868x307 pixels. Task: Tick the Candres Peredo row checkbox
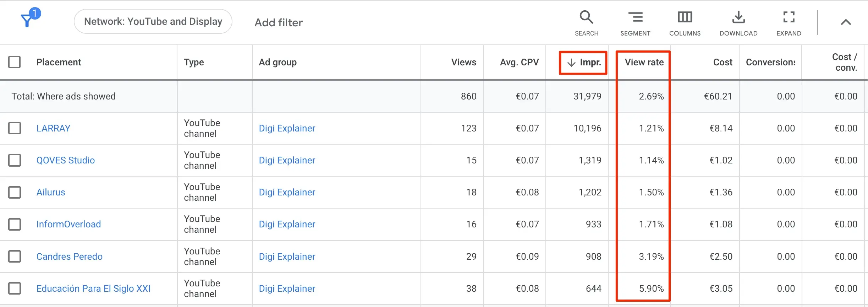click(x=15, y=257)
